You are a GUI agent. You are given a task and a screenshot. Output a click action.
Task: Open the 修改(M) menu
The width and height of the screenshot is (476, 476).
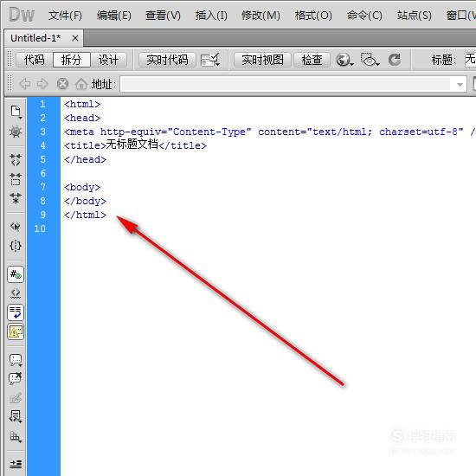(x=261, y=16)
